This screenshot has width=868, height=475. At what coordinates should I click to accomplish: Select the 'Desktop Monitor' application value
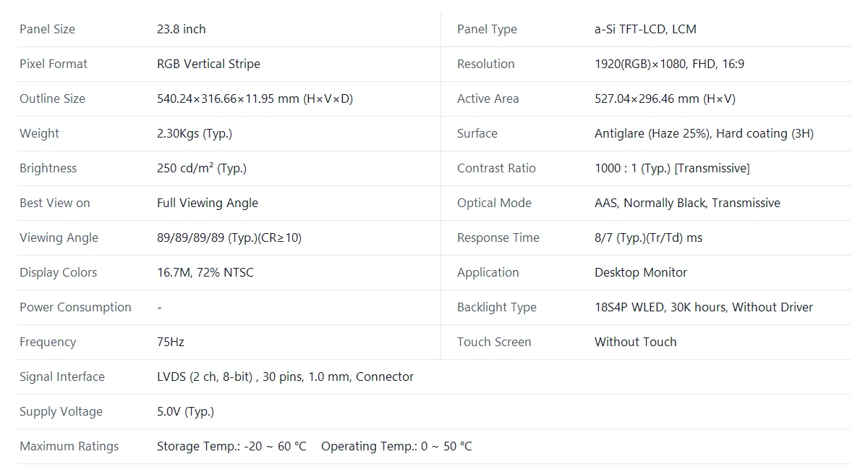(641, 272)
